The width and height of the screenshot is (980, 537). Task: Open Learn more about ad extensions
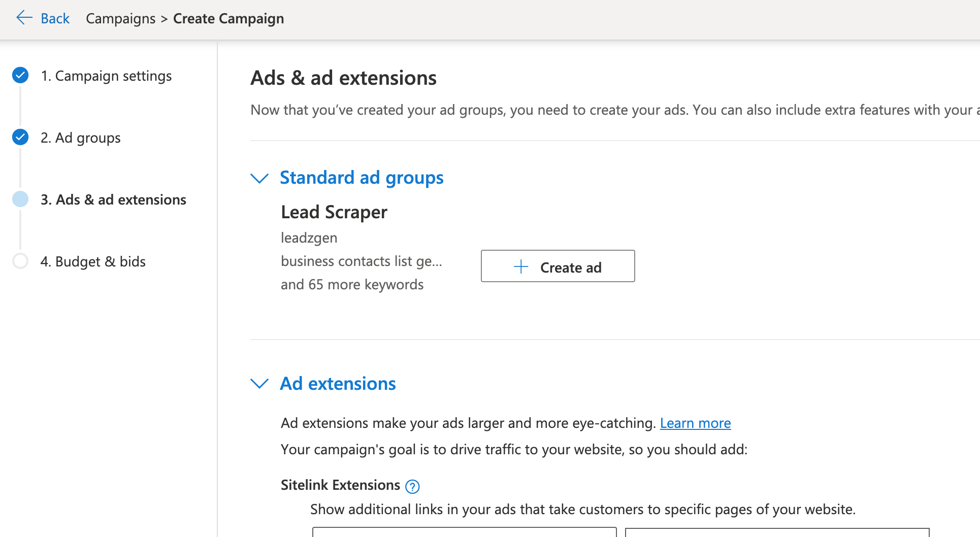tap(695, 422)
